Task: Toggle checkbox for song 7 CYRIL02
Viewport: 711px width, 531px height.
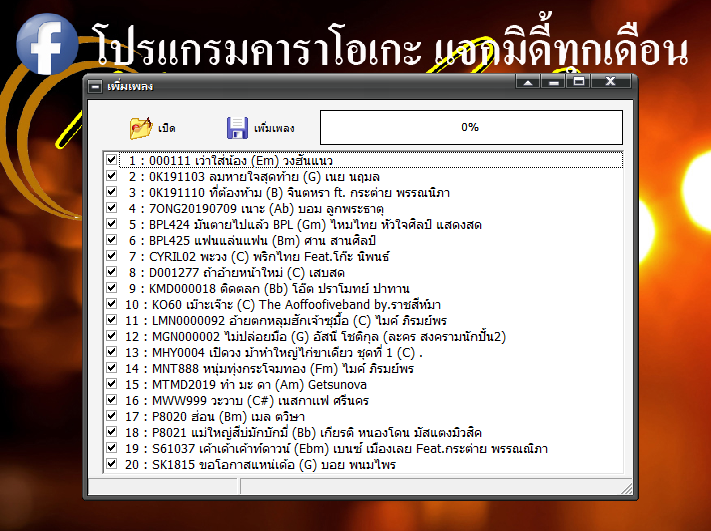Action: pyautogui.click(x=111, y=255)
